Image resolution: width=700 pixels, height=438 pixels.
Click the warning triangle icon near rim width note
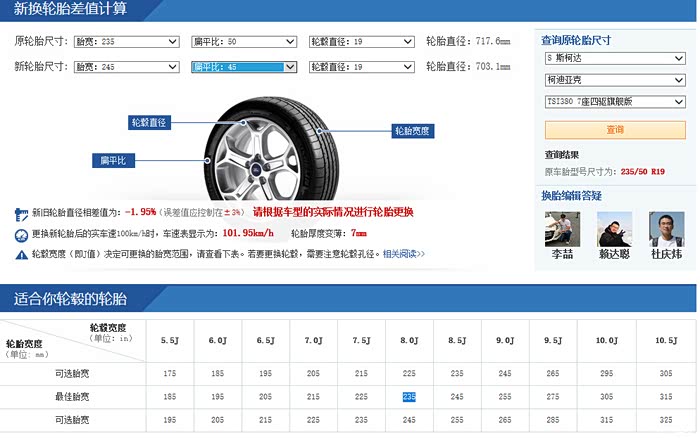(x=21, y=255)
